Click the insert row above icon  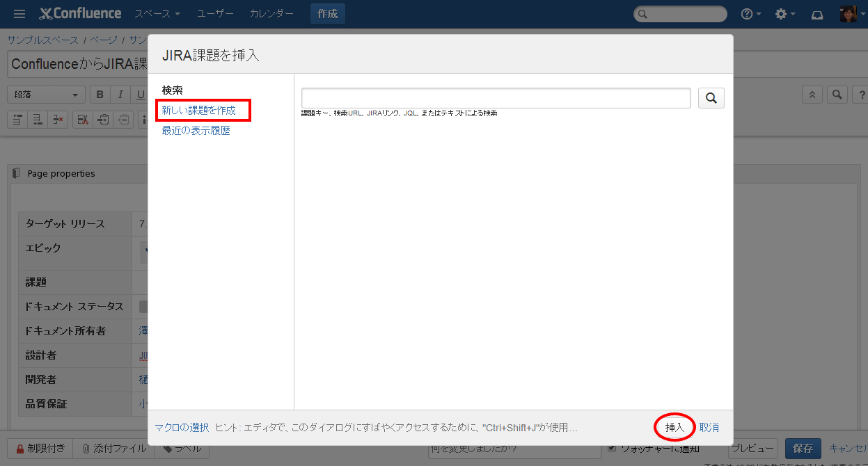pos(17,120)
